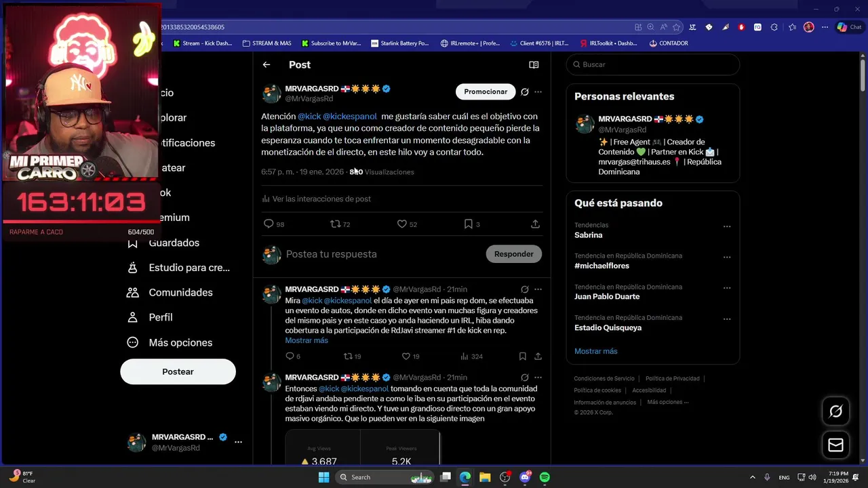Open the Copilot Chat button in Edge
The image size is (868, 488).
tap(849, 27)
